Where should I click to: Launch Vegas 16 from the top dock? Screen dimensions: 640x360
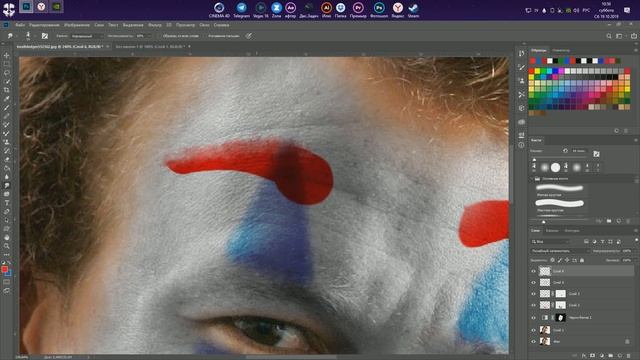point(260,10)
